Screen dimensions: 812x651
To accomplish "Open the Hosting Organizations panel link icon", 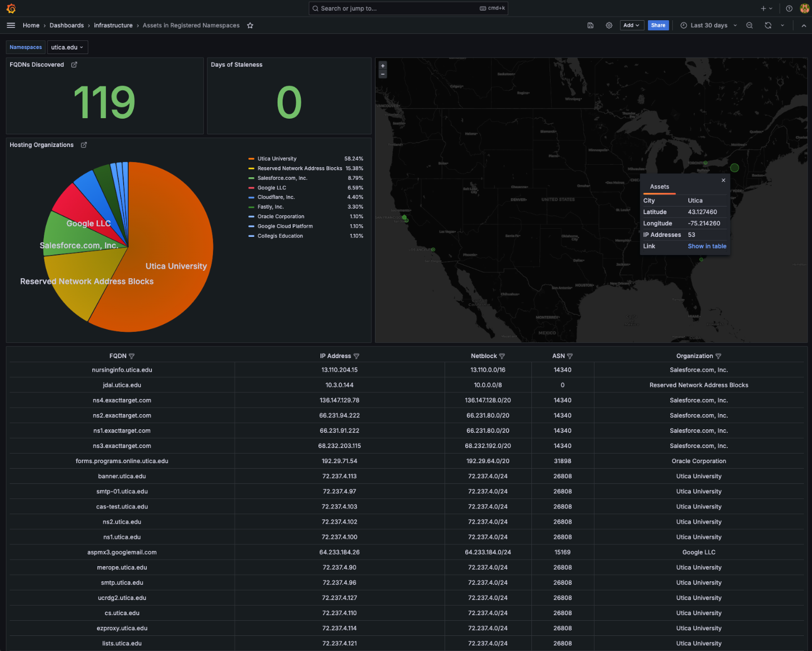I will click(x=84, y=145).
